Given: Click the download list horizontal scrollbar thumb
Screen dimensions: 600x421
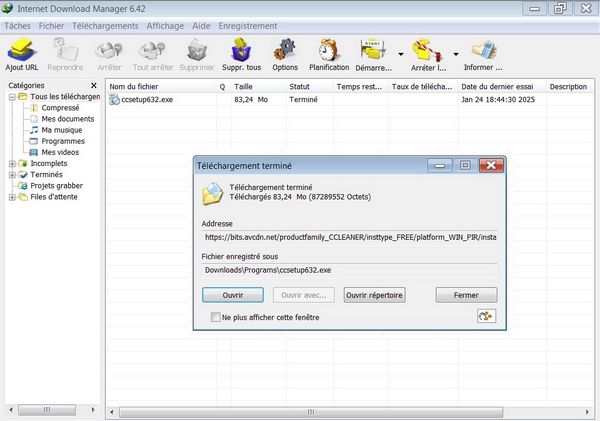Looking at the screenshot, I should [311, 412].
